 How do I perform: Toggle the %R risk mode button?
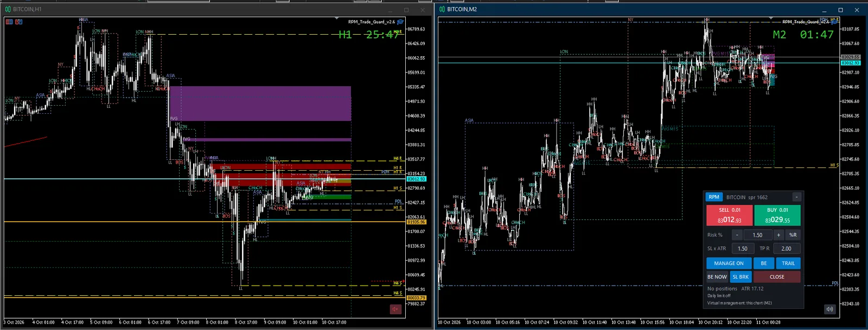[793, 235]
